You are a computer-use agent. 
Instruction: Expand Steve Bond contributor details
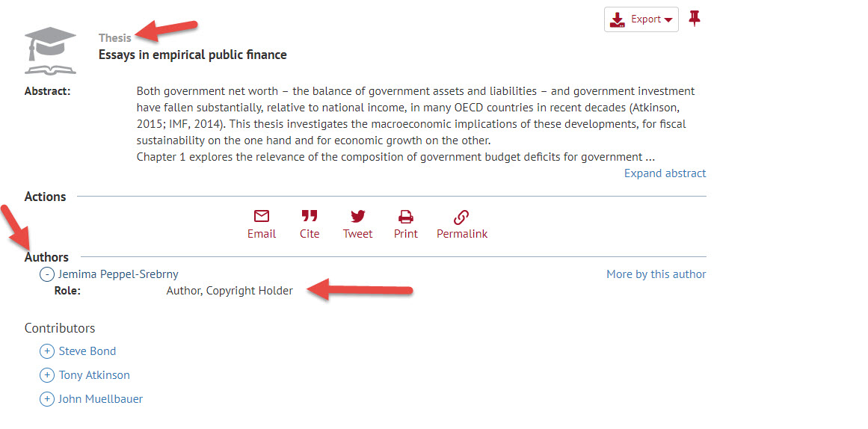click(47, 351)
